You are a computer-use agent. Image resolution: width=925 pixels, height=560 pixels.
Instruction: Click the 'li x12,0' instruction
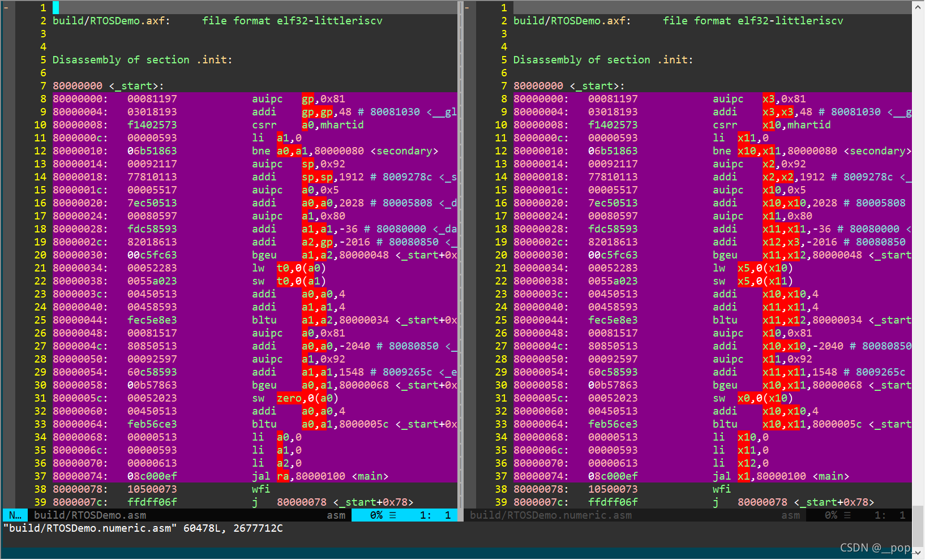point(740,463)
